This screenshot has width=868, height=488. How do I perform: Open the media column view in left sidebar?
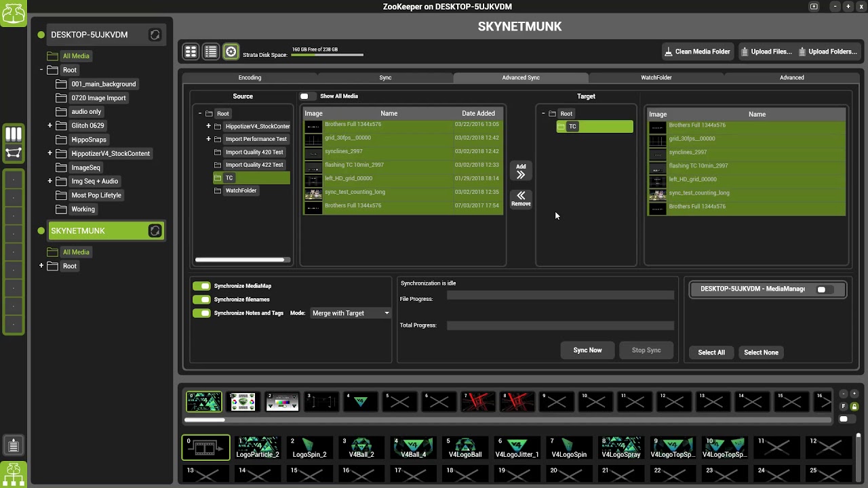click(x=14, y=134)
